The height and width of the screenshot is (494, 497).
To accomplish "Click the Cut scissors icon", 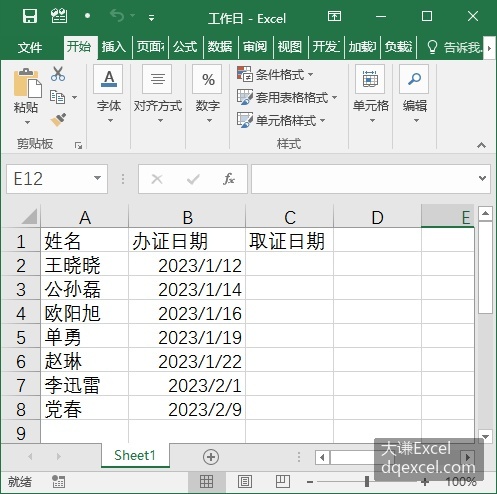I will point(58,74).
